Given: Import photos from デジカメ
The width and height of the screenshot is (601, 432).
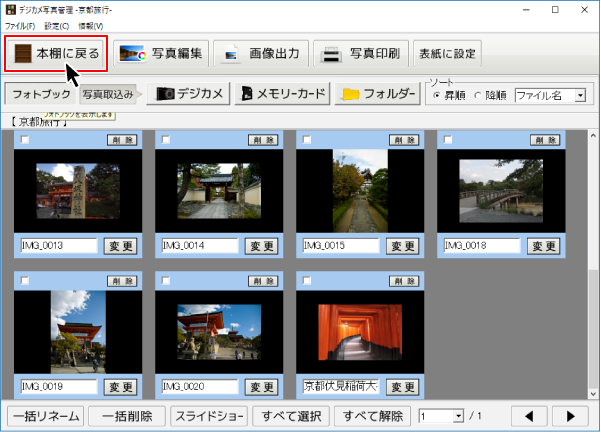Looking at the screenshot, I should pos(188,94).
